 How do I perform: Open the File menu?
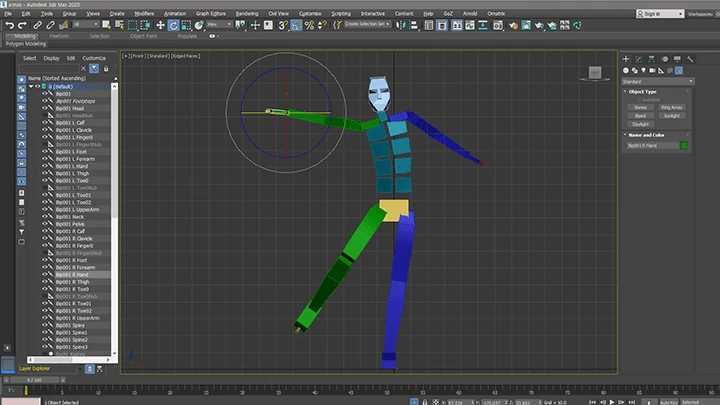tap(8, 14)
